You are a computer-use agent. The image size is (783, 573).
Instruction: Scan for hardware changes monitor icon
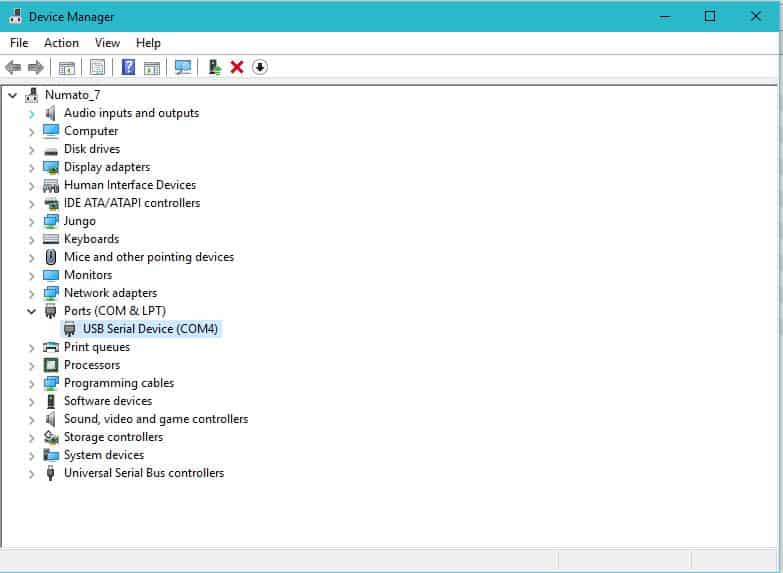point(183,67)
